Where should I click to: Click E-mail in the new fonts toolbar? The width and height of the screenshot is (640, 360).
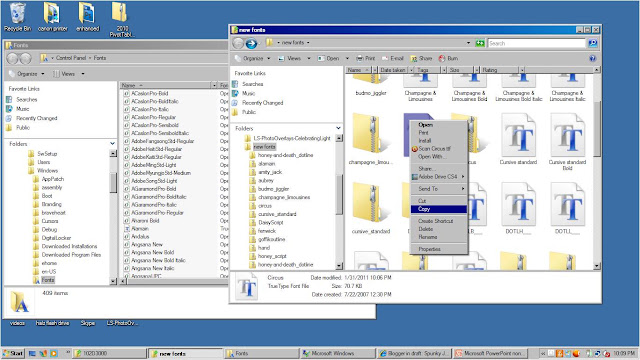(x=393, y=58)
